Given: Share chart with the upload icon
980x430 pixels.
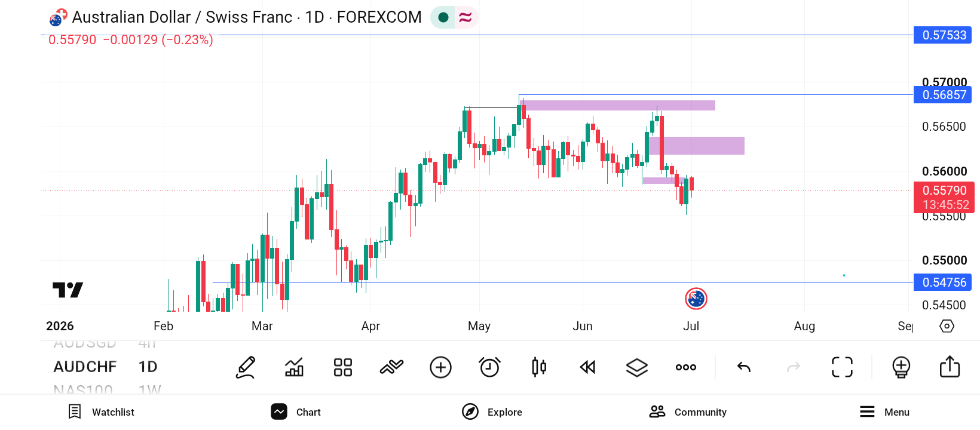Looking at the screenshot, I should coord(950,367).
